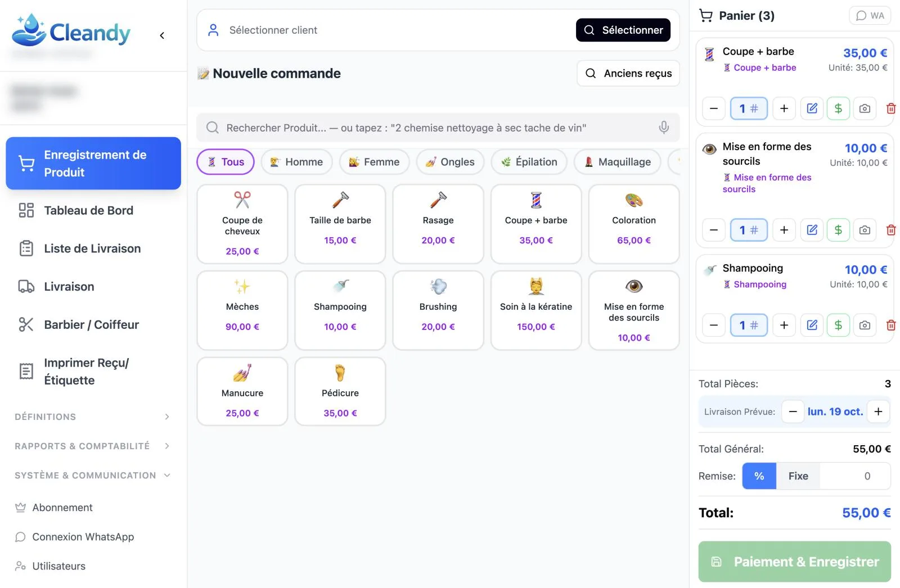The image size is (900, 588).
Task: Open Imprimer Reçu/Étiquette page
Action: pyautogui.click(x=93, y=372)
